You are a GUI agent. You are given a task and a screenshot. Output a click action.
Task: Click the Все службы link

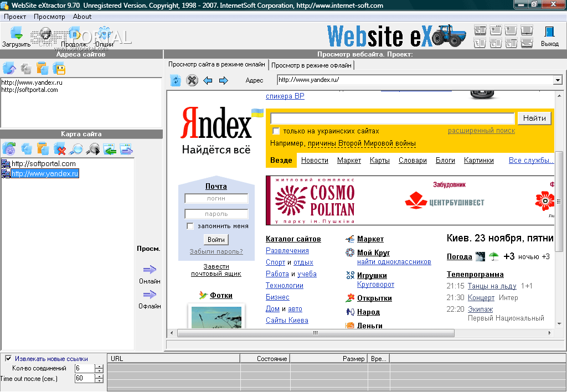click(x=531, y=160)
